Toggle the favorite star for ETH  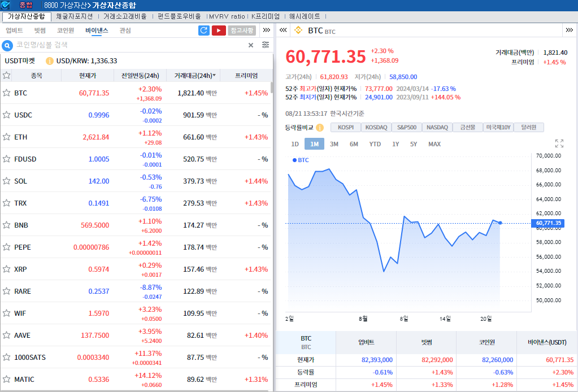[x=7, y=137]
